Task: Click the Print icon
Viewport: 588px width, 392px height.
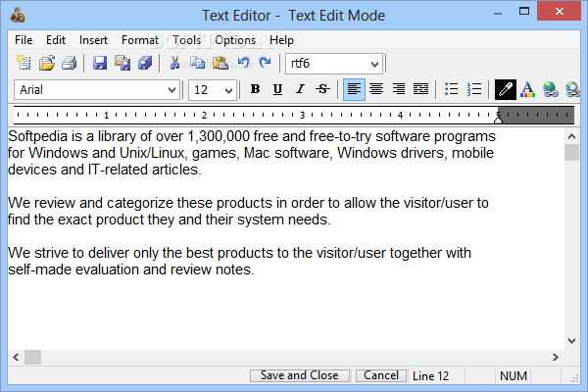Action: point(70,63)
